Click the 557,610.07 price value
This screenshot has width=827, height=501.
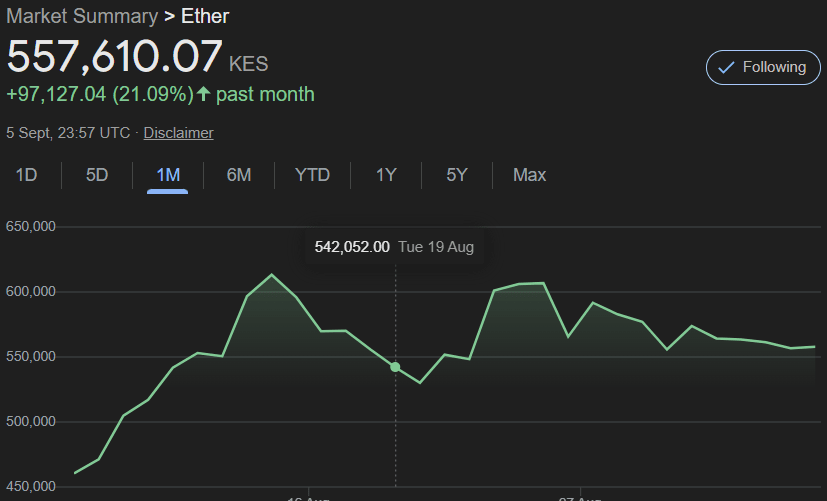(114, 57)
